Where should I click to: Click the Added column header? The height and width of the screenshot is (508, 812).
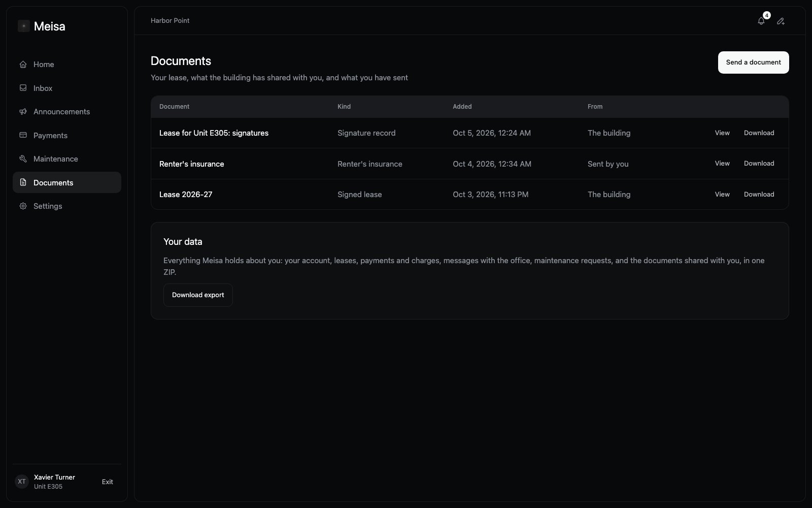coord(462,107)
